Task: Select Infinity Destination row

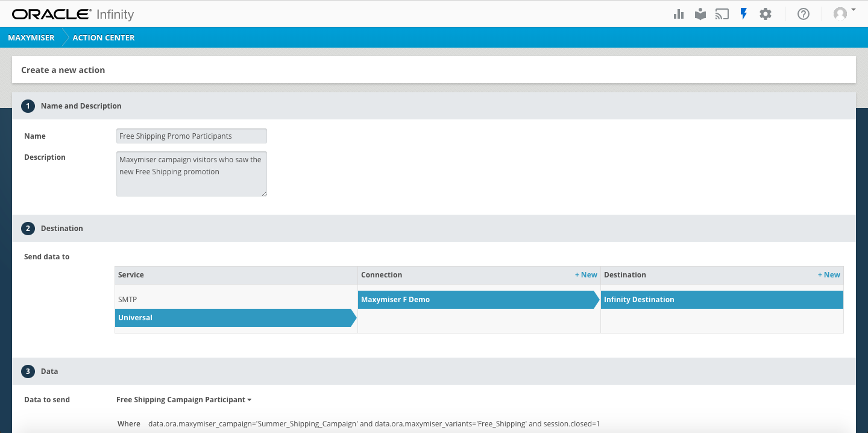Action: [x=722, y=300]
